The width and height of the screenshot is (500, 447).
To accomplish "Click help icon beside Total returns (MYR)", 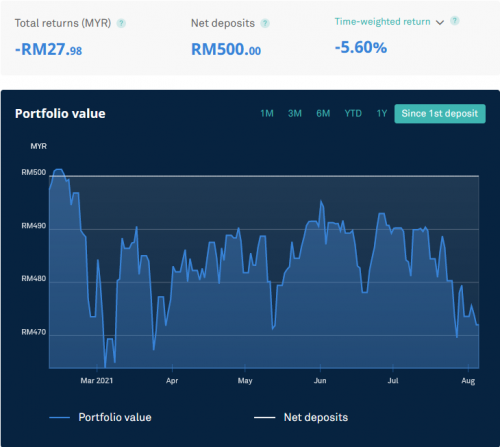I will point(121,23).
